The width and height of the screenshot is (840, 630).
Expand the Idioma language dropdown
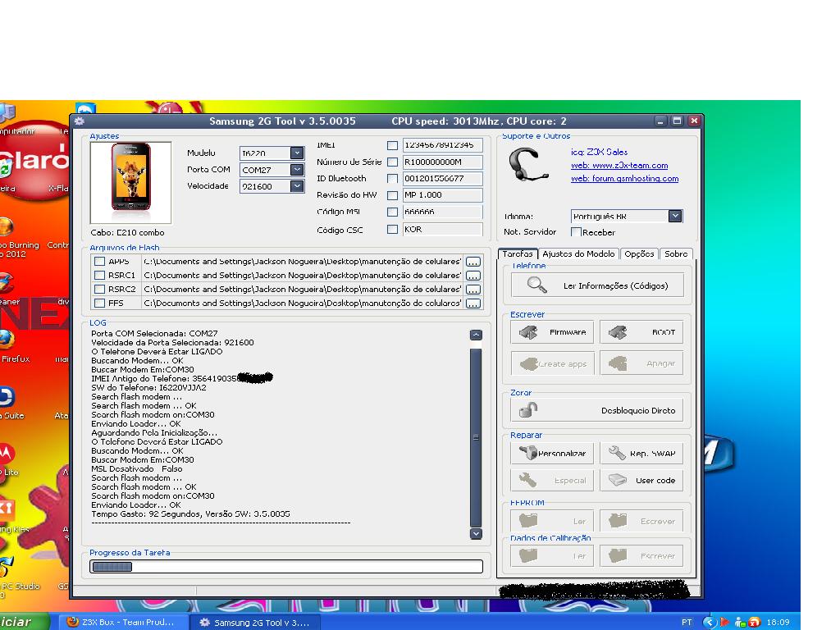click(675, 216)
